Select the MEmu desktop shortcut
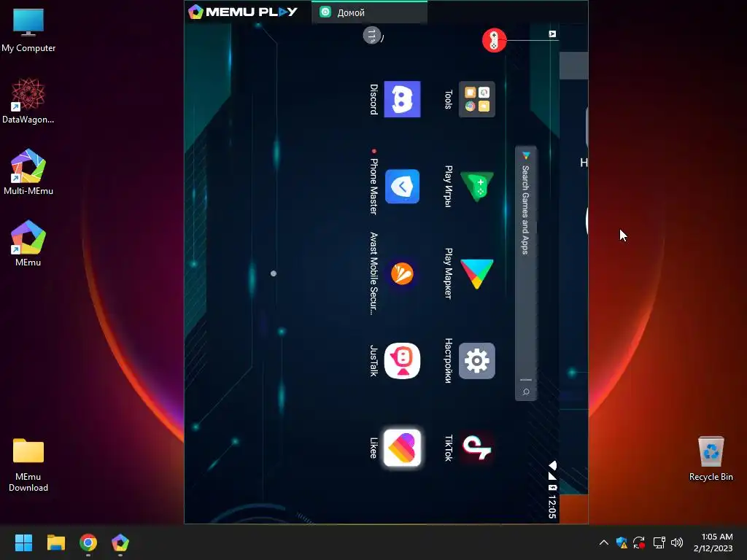 [x=28, y=244]
